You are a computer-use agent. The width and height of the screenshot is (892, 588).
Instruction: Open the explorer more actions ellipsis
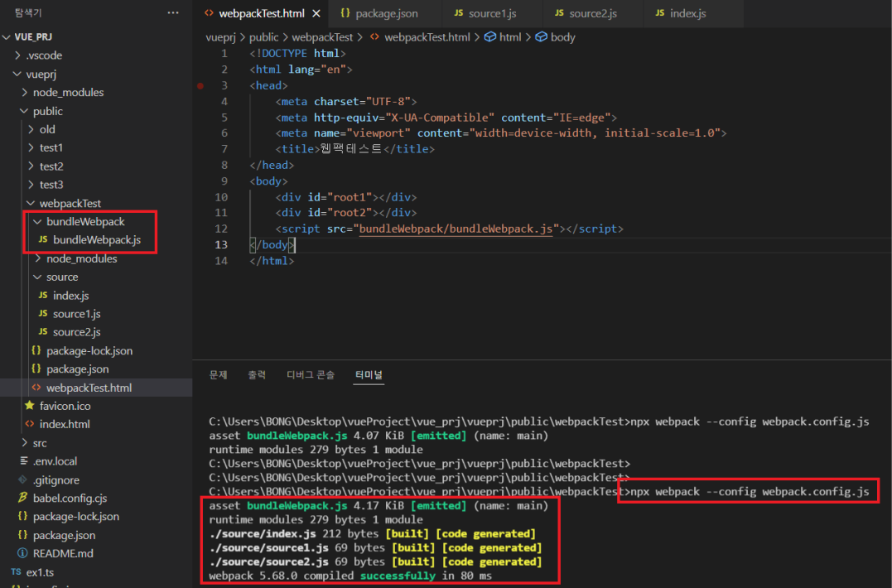click(173, 12)
